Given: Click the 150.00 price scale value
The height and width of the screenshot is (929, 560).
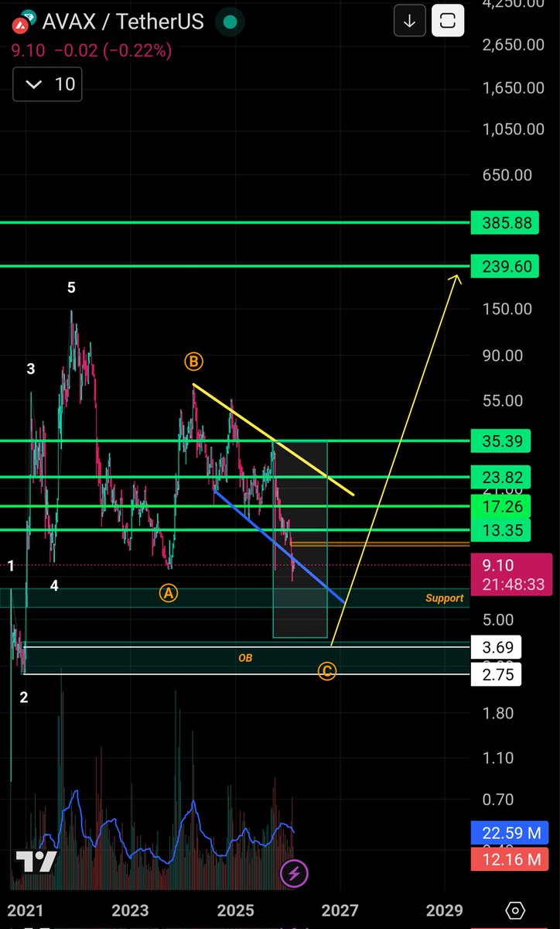Looking at the screenshot, I should [507, 309].
